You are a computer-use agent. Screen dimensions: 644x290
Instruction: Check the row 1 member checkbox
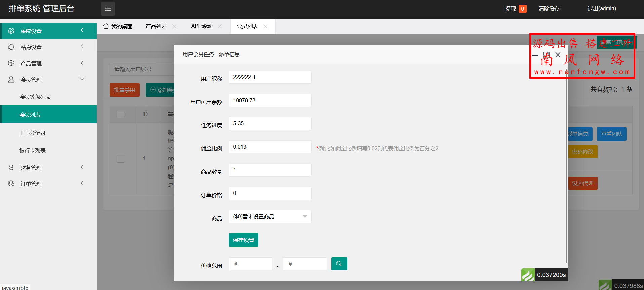[x=120, y=159]
